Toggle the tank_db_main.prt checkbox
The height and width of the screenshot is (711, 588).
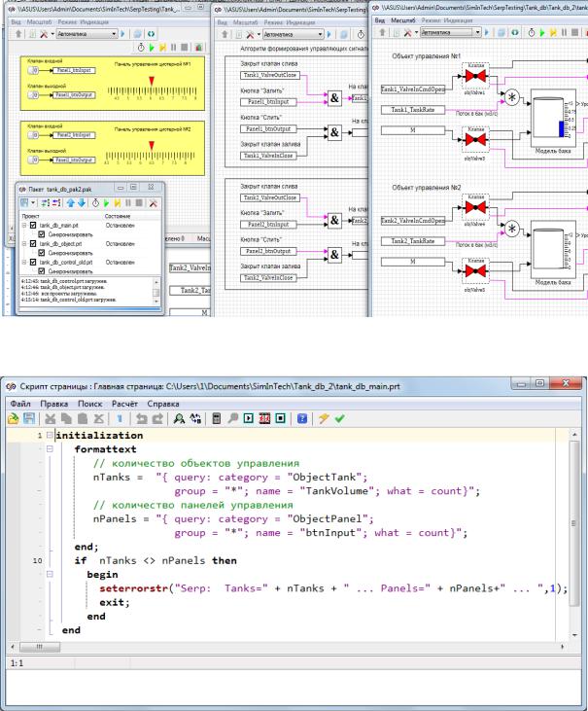pos(33,225)
